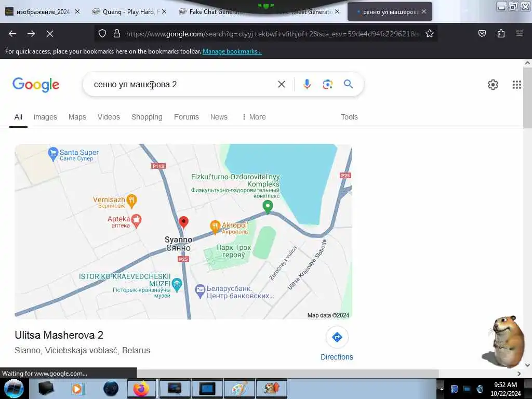Start Google voice search microphone
Image resolution: width=532 pixels, height=399 pixels.
pos(307,84)
